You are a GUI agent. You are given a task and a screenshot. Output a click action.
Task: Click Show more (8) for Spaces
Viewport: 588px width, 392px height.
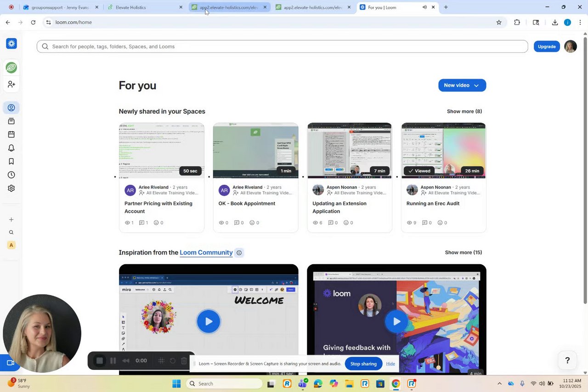tap(464, 112)
